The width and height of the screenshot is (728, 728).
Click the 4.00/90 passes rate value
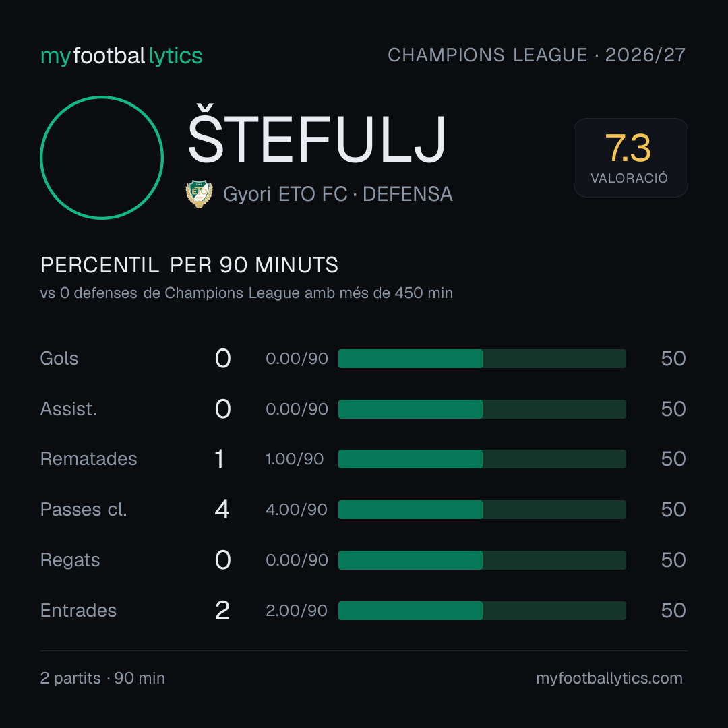[x=296, y=510]
